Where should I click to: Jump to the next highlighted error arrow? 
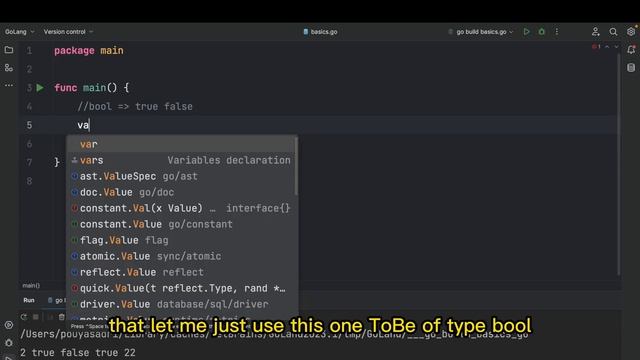tap(616, 47)
